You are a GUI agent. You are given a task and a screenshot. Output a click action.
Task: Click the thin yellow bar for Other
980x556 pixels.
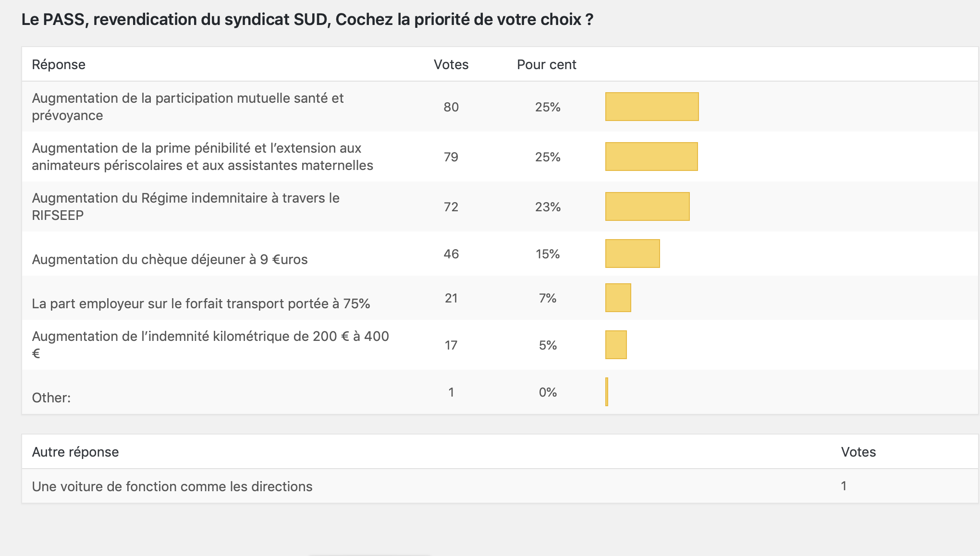coord(607,392)
